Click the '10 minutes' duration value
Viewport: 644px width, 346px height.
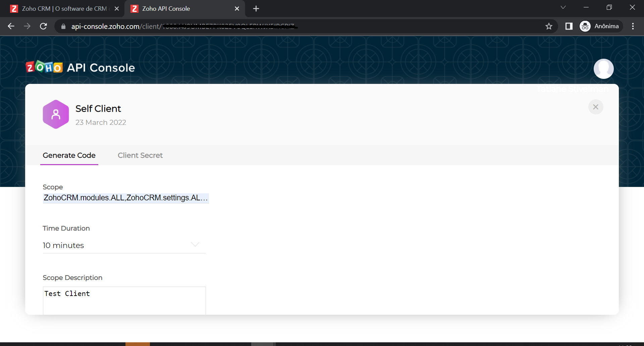63,245
